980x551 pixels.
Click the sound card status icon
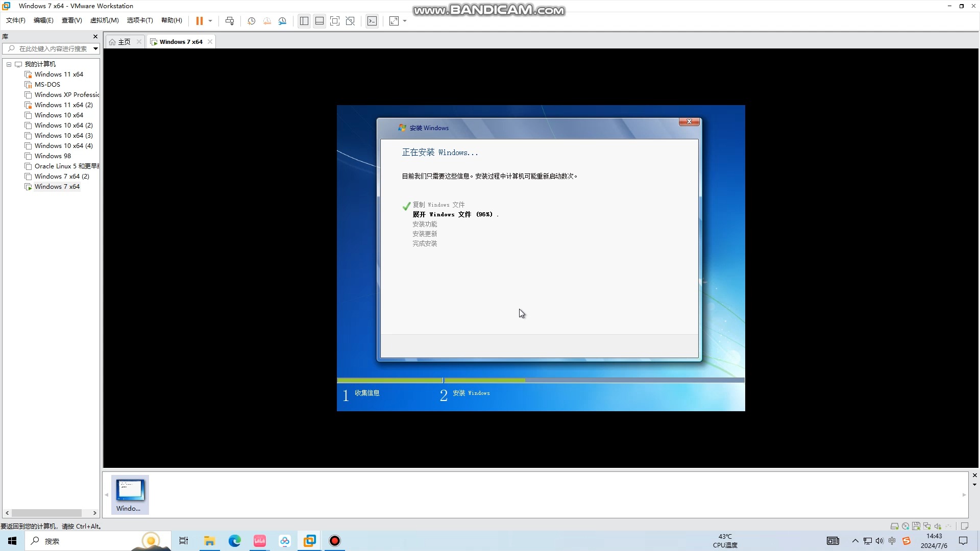(x=938, y=526)
